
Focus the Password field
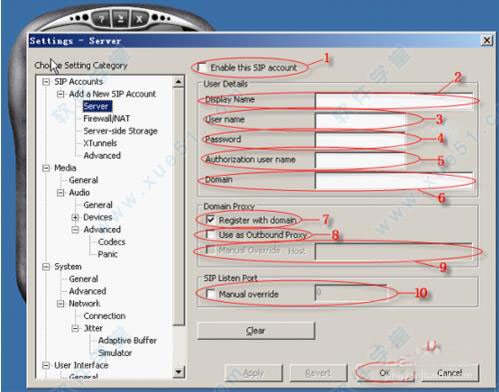click(x=361, y=140)
